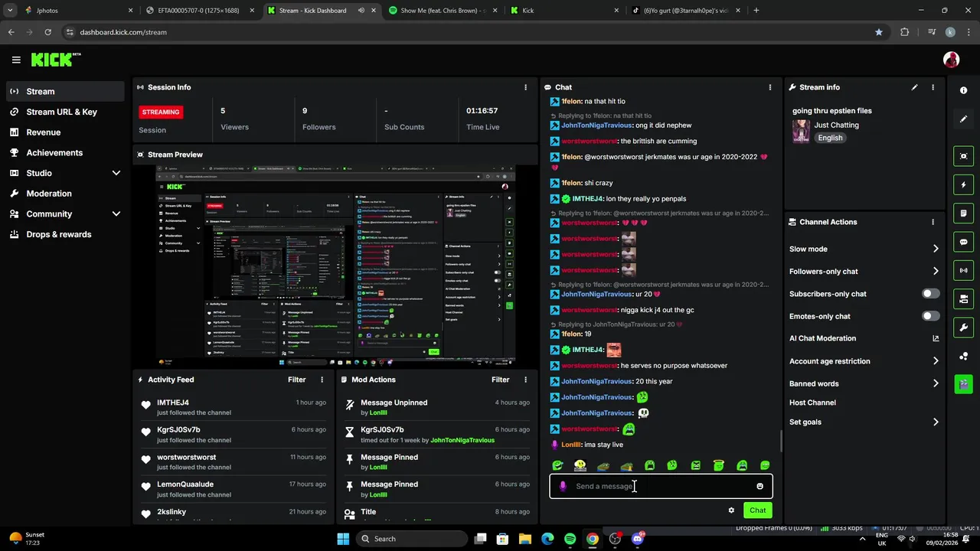Toggle Emotes-only chat switch
The image size is (980, 551).
pyautogui.click(x=930, y=316)
